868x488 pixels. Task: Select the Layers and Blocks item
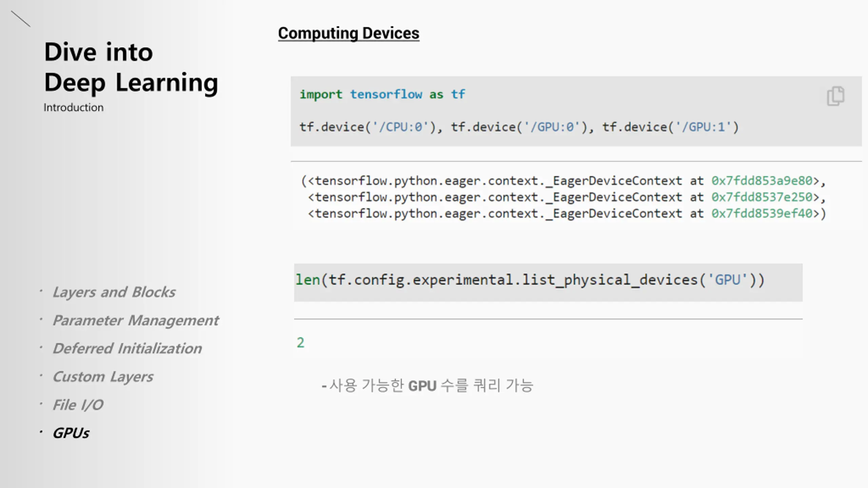click(x=114, y=292)
